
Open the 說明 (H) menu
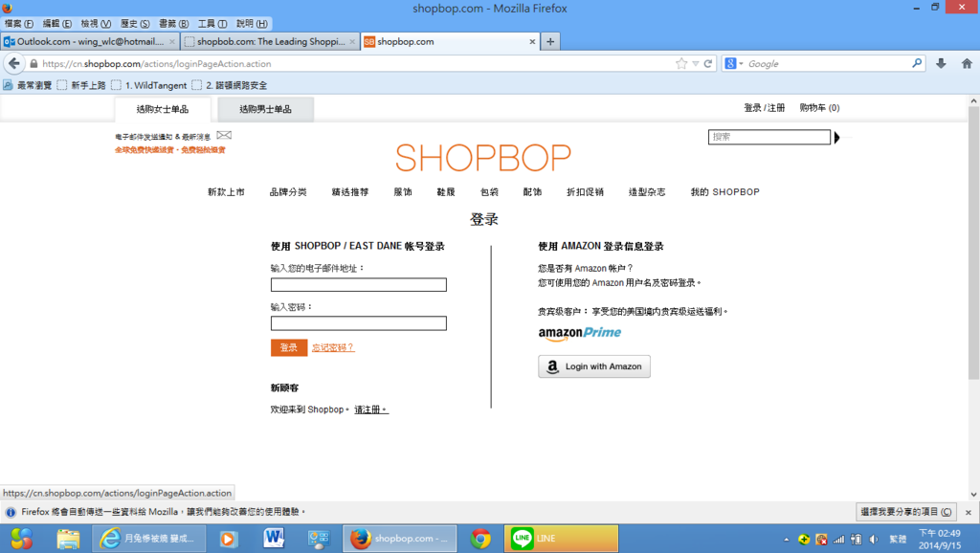click(252, 24)
